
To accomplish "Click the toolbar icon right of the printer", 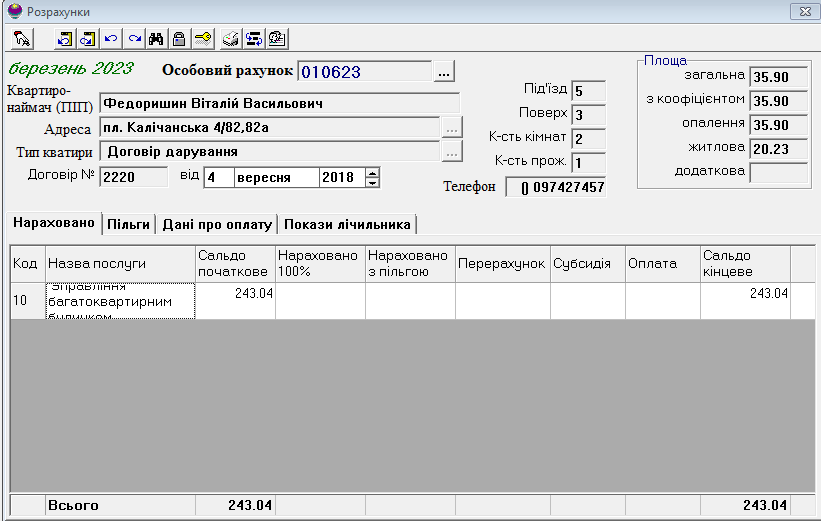I will click(253, 39).
